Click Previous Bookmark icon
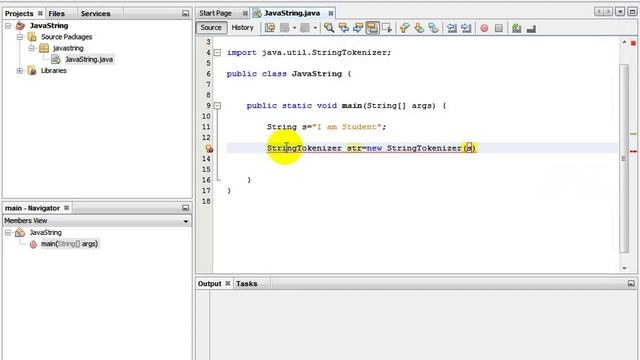640x360 pixels. click(404, 28)
